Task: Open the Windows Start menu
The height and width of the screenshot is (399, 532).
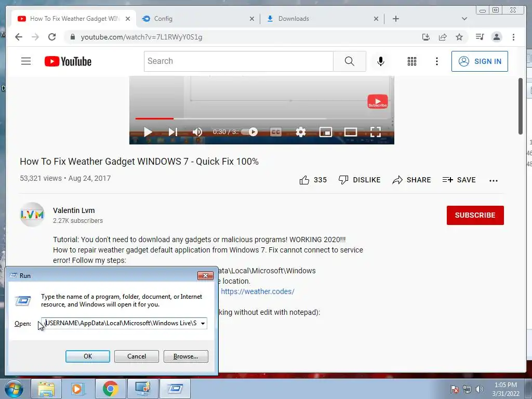Action: 14,389
